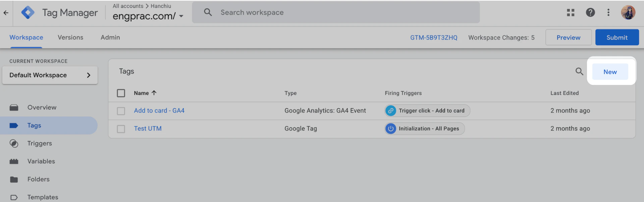Open the engprac.com/ container dropdown
Viewport: 644px width, 202px height.
pyautogui.click(x=148, y=16)
